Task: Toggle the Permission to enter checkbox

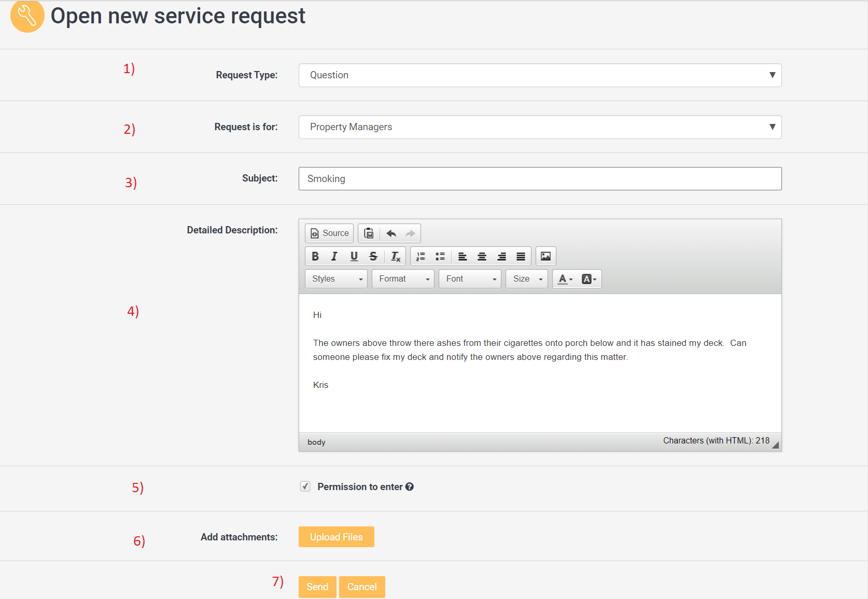Action: click(x=305, y=486)
